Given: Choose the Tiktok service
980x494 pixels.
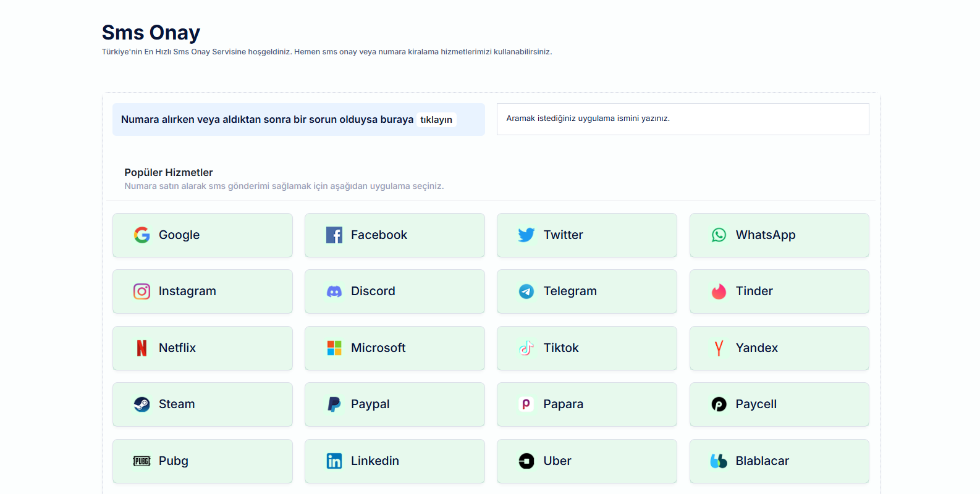Looking at the screenshot, I should coord(586,348).
